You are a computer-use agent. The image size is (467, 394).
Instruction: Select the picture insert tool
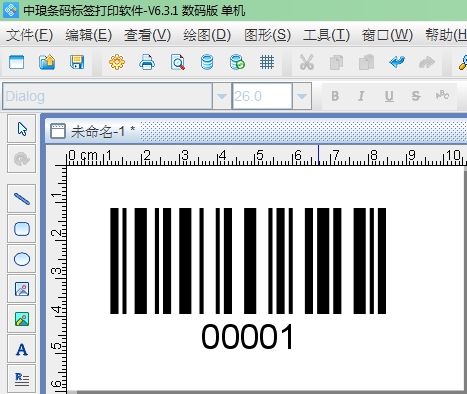point(22,319)
